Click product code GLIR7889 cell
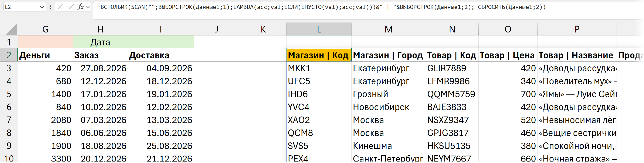Viewport: 644px width, 163px height. 452,68
